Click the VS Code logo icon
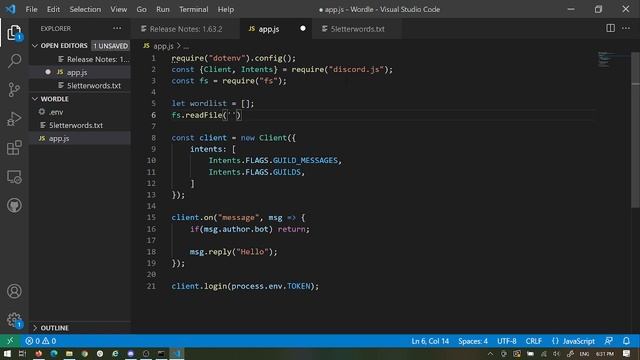 11,9
